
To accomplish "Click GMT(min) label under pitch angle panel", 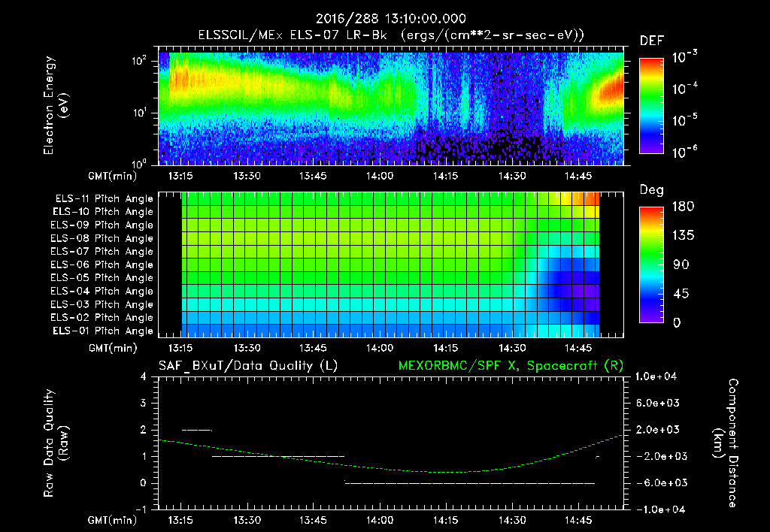I will [x=113, y=348].
